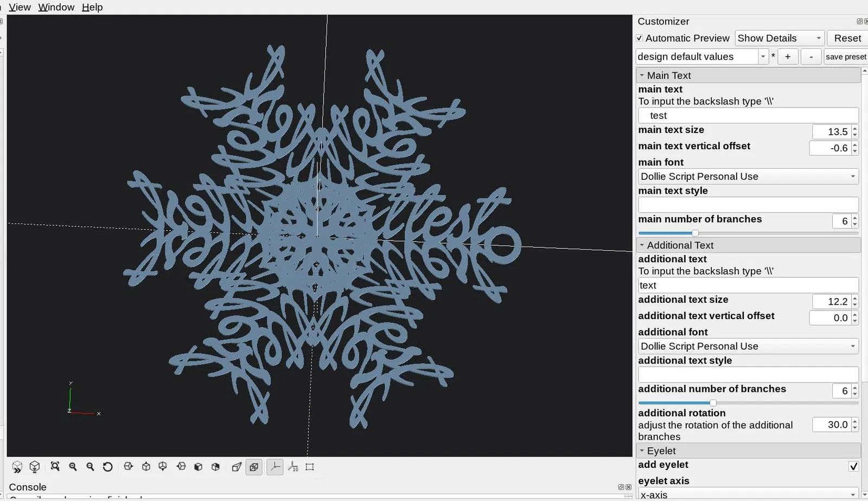
Task: Switch to Perspective view icon
Action: point(237,467)
